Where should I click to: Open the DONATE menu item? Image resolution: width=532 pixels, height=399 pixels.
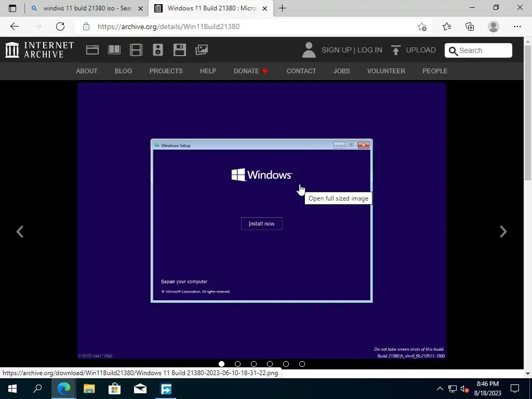coord(250,71)
